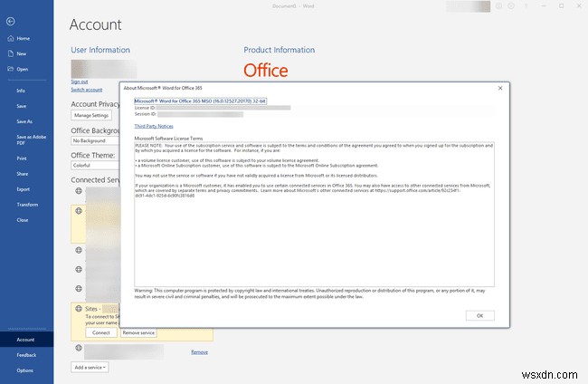Click the globe icon beside Sites
588x384 pixels.
pyautogui.click(x=79, y=309)
